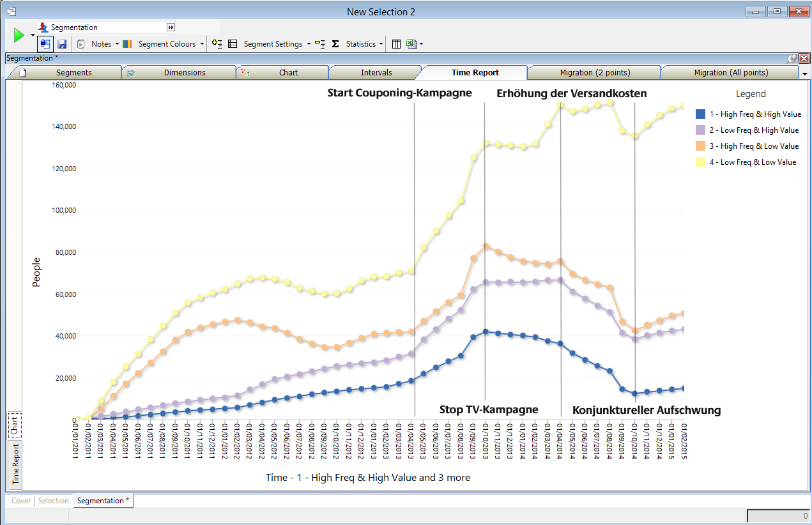Viewport: 812px width, 525px height.
Task: Close the Segmentation panel with the X icon
Action: tap(803, 58)
